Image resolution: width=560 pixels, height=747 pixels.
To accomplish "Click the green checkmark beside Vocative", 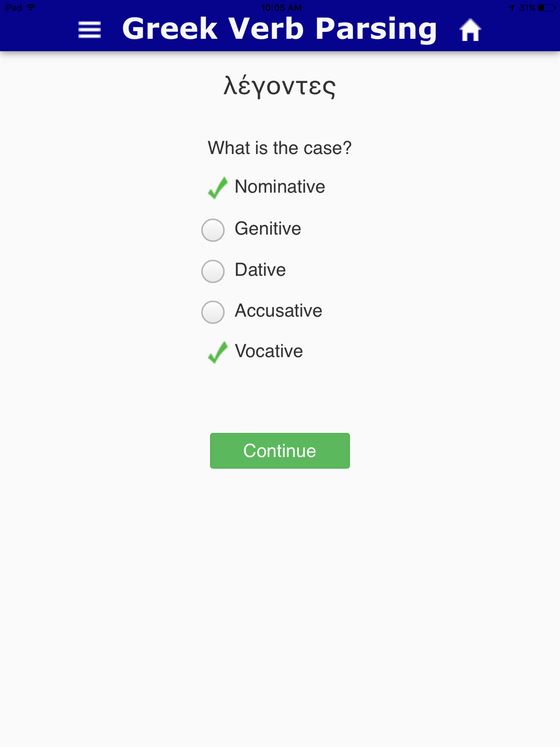I will click(217, 352).
